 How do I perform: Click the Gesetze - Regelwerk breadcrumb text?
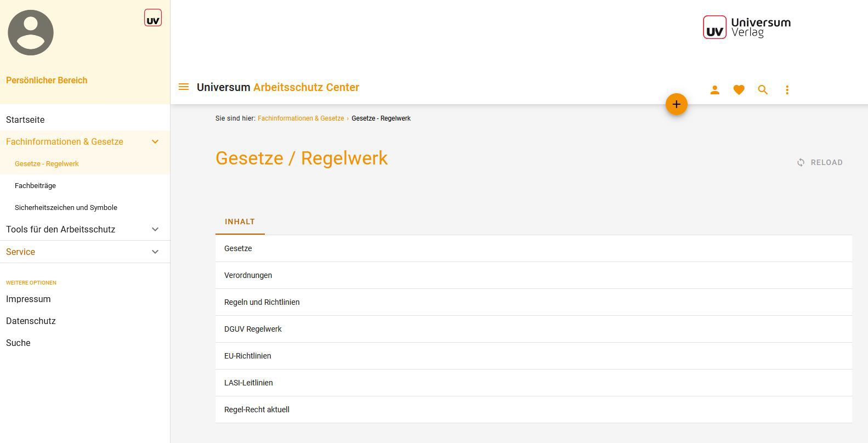381,118
